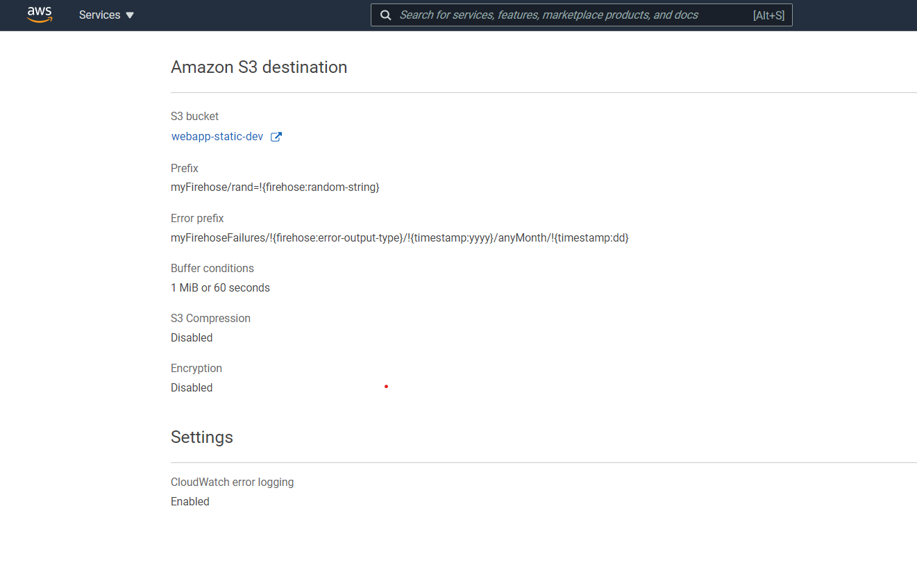Click the Buffer conditions label
The width and height of the screenshot is (917, 588).
tap(212, 268)
